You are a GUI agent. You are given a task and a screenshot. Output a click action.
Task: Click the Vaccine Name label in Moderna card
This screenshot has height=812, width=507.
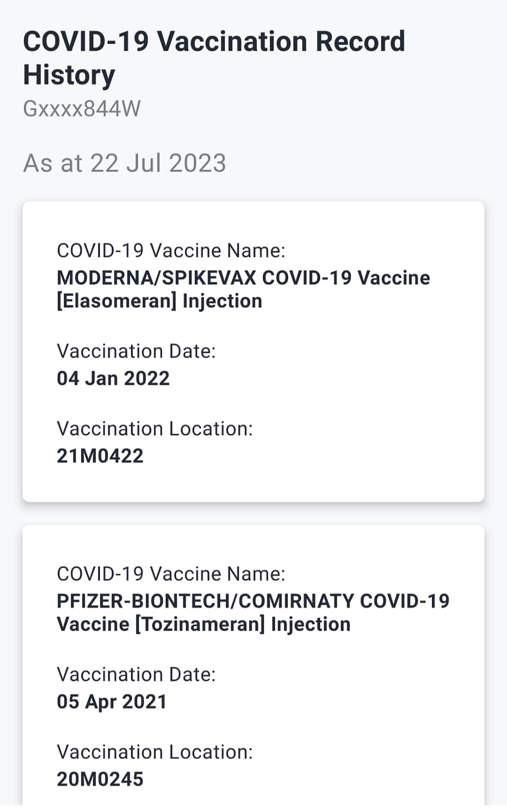coord(171,250)
